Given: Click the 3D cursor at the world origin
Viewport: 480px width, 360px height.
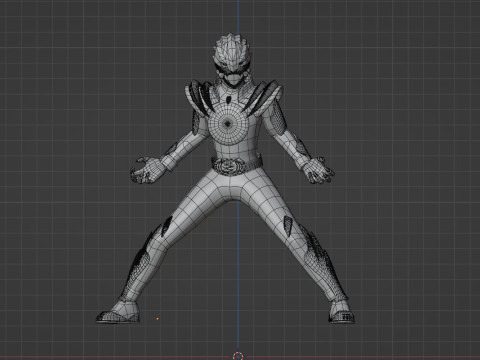Looking at the screenshot, I should 238,356.
